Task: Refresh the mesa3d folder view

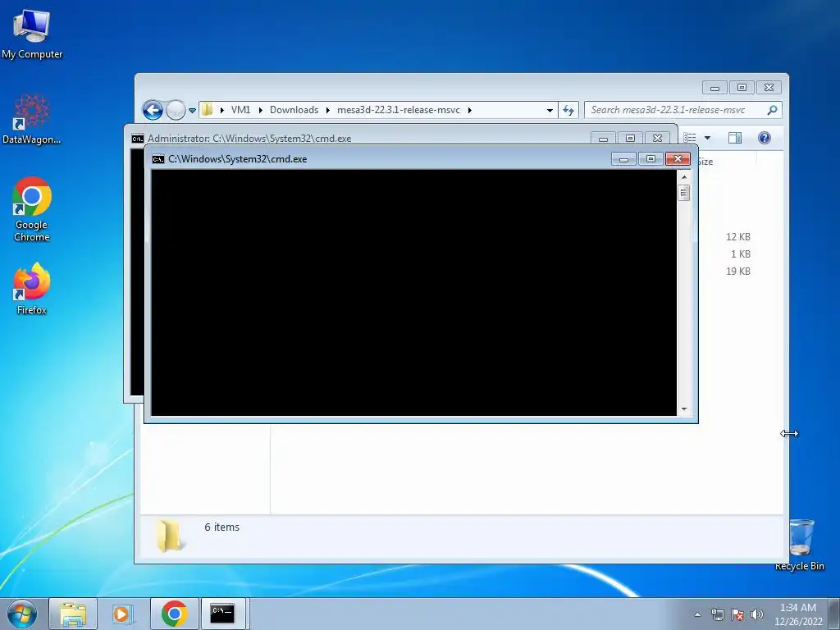Action: click(x=568, y=111)
